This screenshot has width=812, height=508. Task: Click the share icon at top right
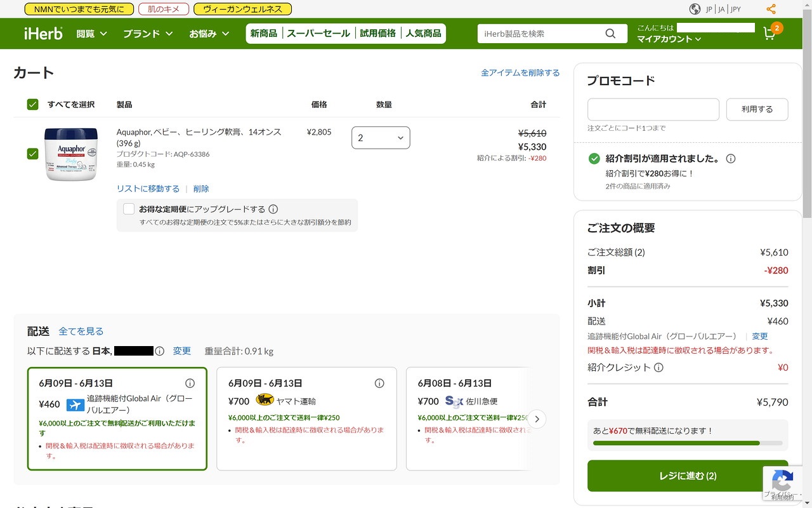click(x=771, y=9)
